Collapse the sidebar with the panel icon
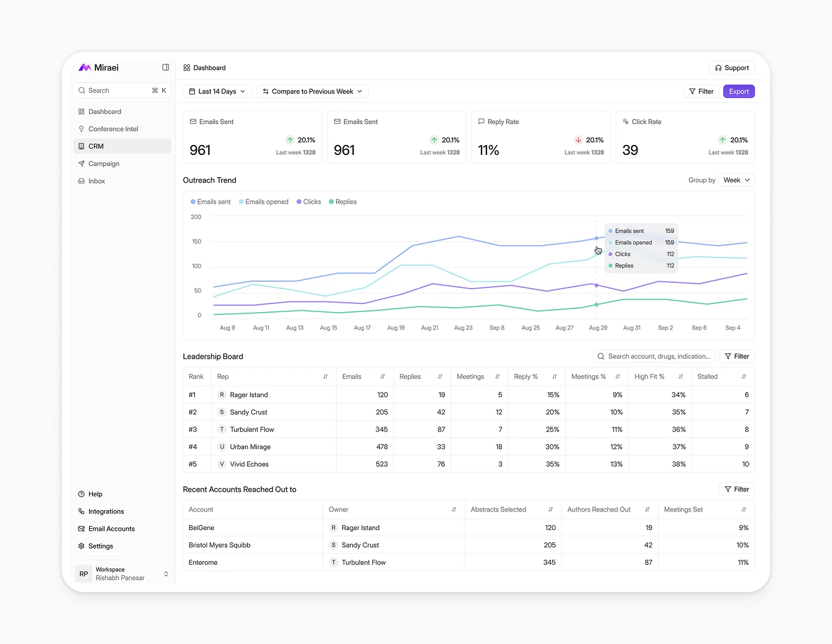The height and width of the screenshot is (644, 832). coord(165,67)
